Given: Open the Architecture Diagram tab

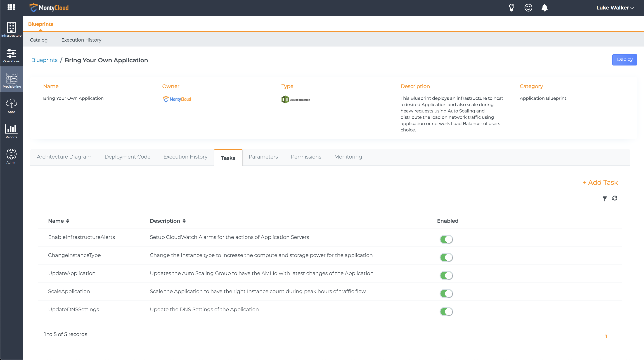Looking at the screenshot, I should (x=64, y=157).
